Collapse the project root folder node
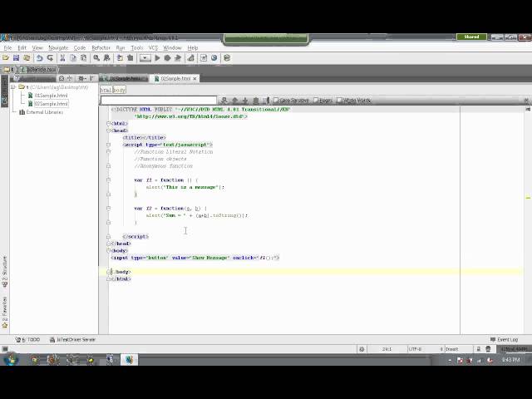 [13, 87]
